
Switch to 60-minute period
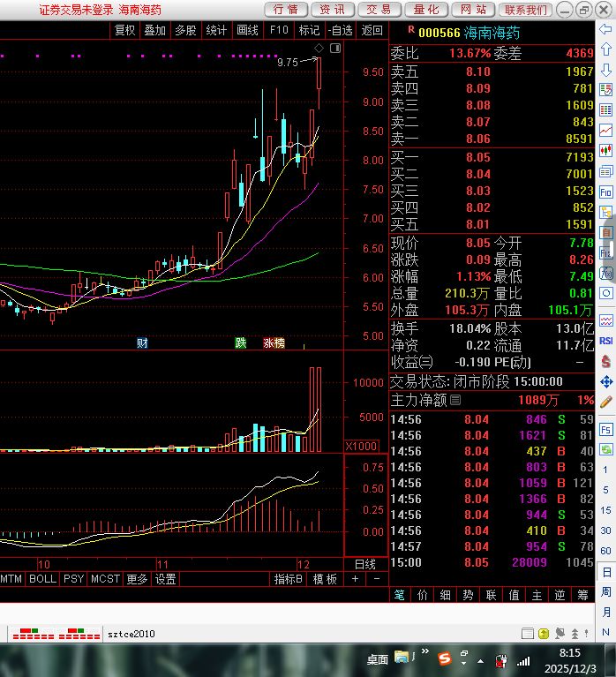605,551
